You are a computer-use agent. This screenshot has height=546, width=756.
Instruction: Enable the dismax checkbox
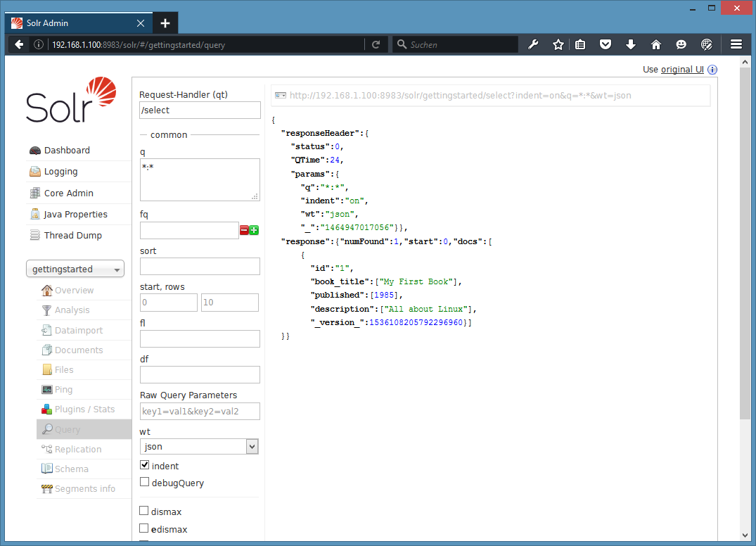[x=143, y=510]
